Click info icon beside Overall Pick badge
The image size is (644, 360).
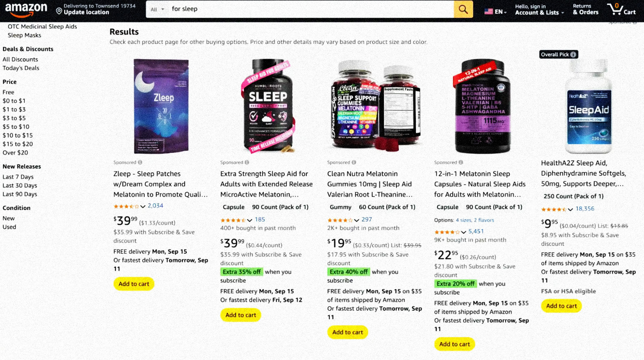(574, 55)
